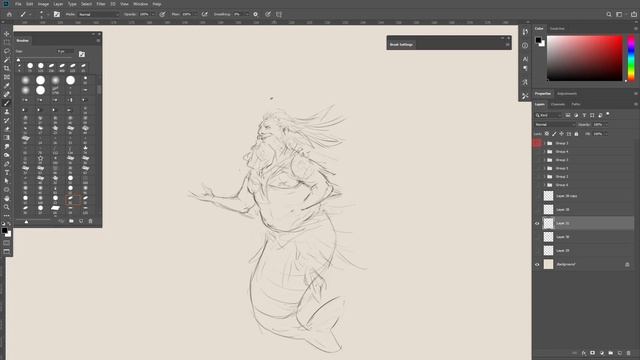
Task: Toggle visibility of the top Group 2 layer
Action: 537,143
